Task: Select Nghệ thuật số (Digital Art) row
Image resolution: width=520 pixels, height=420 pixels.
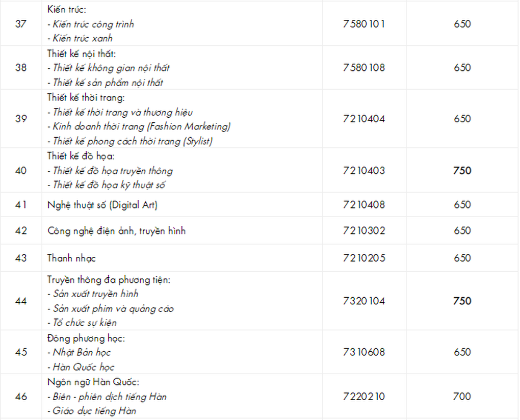Action: 259,205
